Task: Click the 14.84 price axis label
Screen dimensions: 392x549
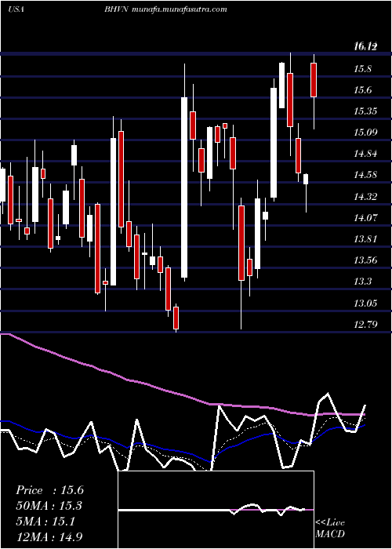Action: tap(365, 154)
